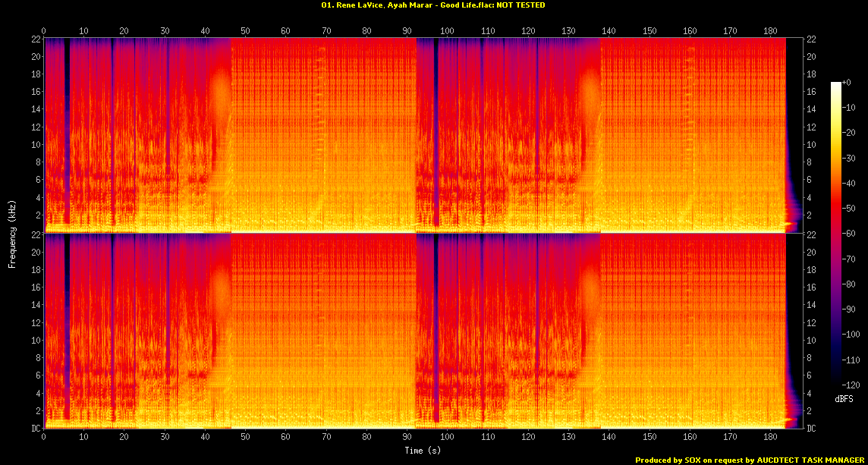Click the 50 second tick on the top time axis

(x=245, y=31)
